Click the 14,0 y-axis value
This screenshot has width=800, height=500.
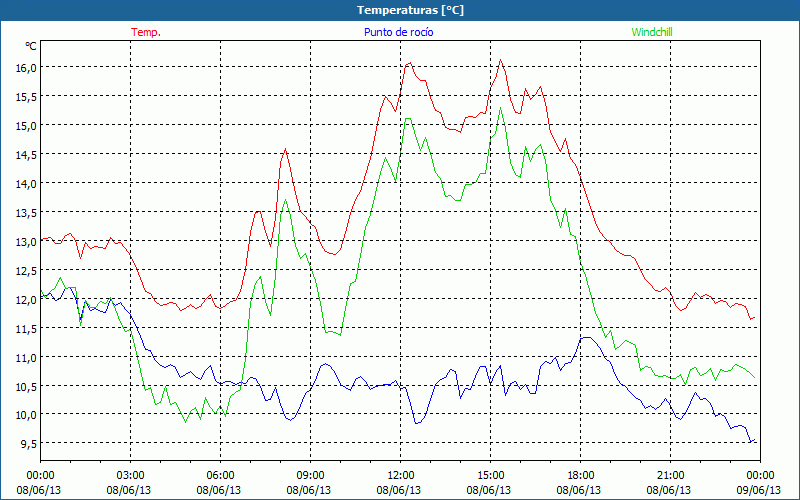coord(26,183)
